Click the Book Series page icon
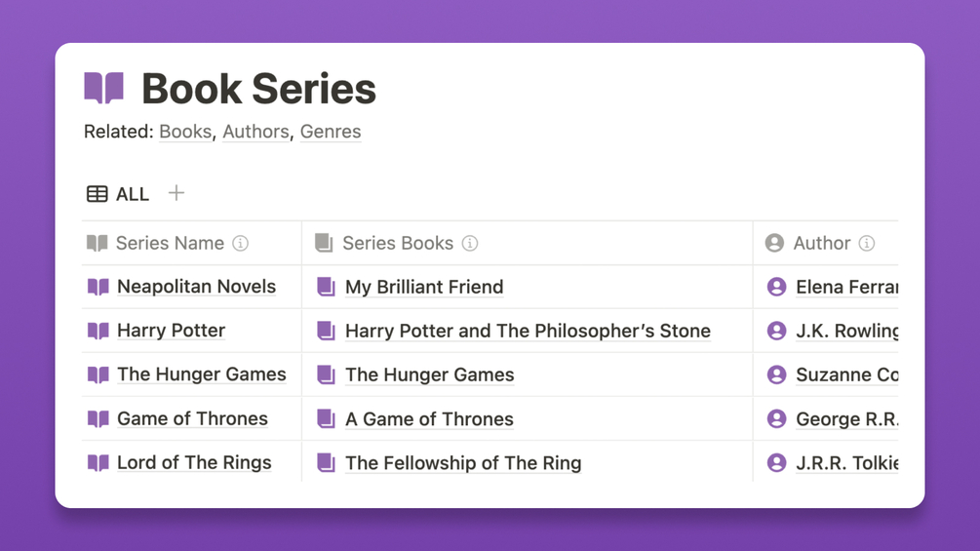This screenshot has height=551, width=980. tap(104, 89)
